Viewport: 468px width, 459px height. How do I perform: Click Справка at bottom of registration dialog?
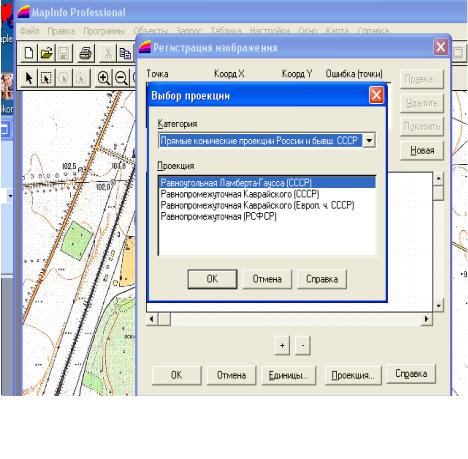[411, 374]
